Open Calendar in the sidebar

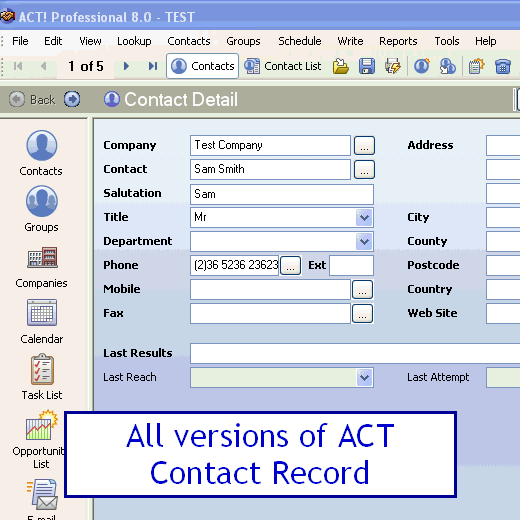(41, 322)
